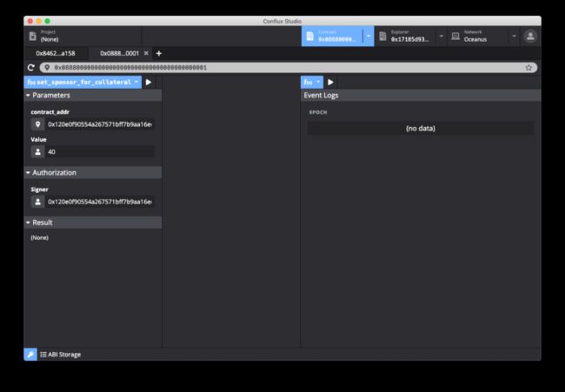Click the contract_addr location pin icon
This screenshot has height=392, width=565.
[38, 124]
